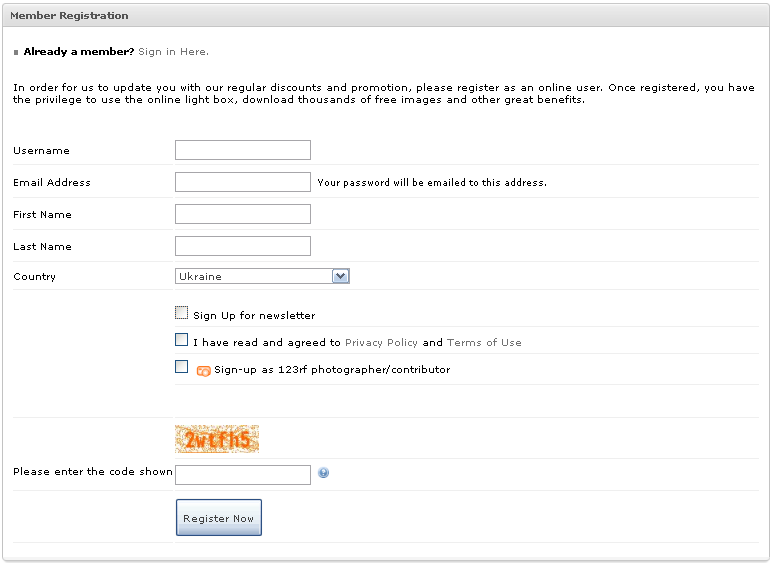774x564 pixels.
Task: Tick the photographer/contributor sign-up checkbox
Action: click(x=181, y=367)
